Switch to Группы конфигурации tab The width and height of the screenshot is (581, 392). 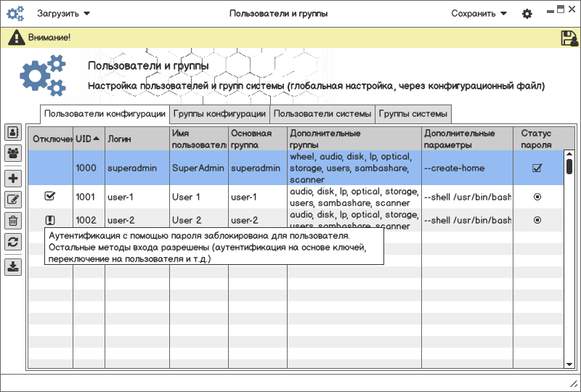pos(219,114)
